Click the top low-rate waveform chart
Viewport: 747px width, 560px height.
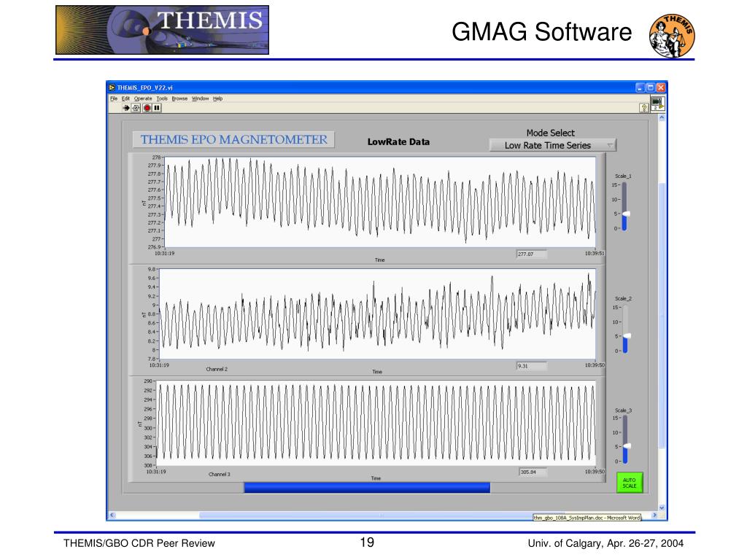click(379, 202)
